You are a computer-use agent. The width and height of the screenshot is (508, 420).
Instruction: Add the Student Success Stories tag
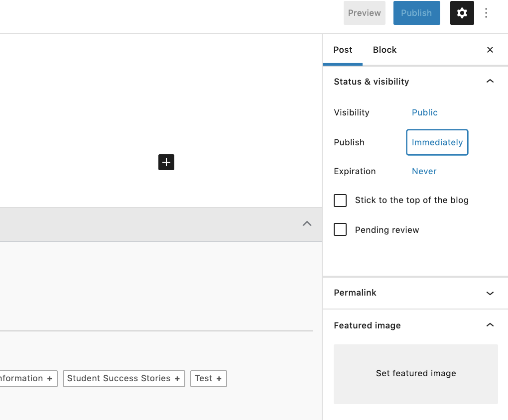coord(124,379)
